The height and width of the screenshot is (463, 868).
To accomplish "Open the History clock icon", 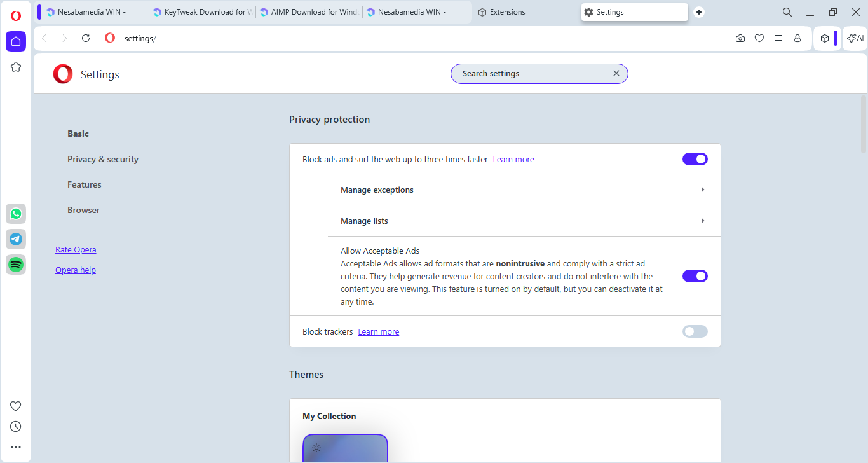I will pyautogui.click(x=16, y=426).
